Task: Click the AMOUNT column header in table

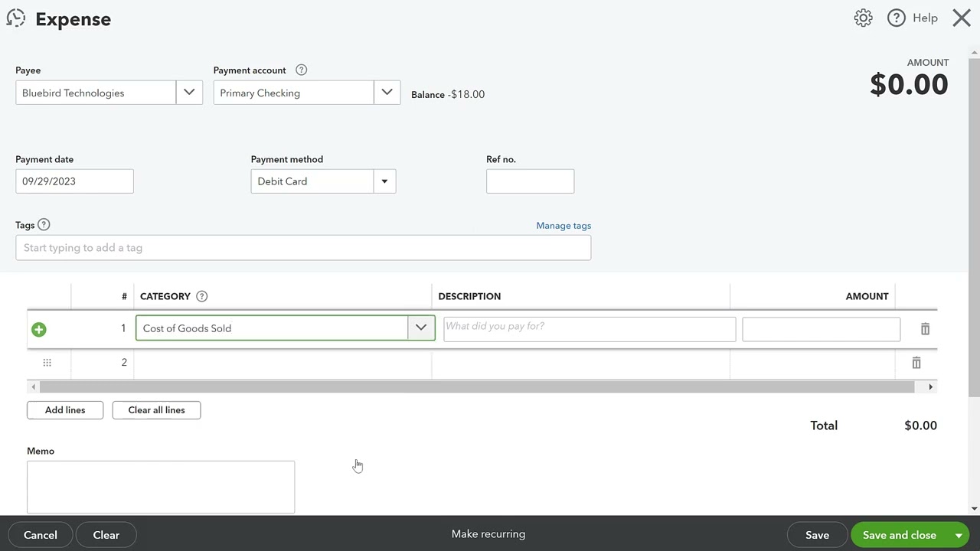Action: coord(867,296)
